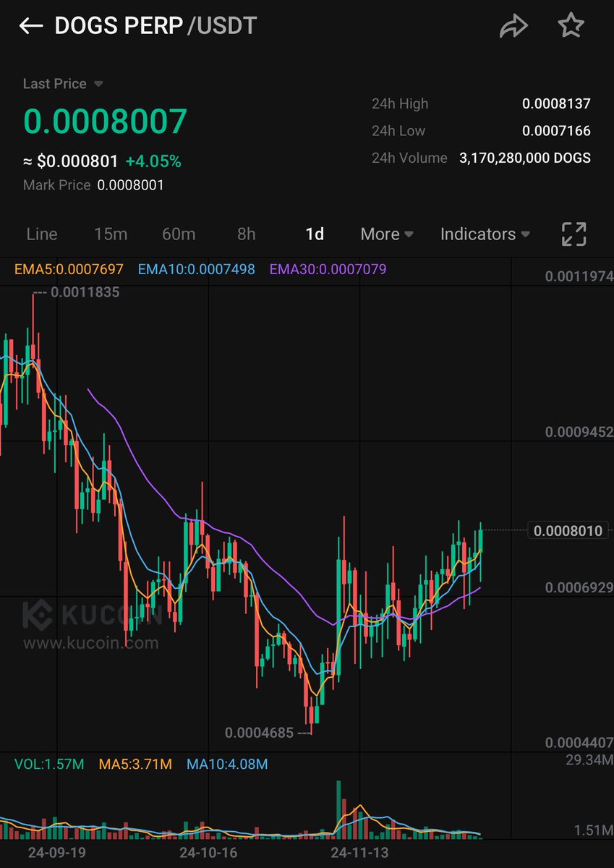Image resolution: width=614 pixels, height=868 pixels.
Task: Click the EMA10:0.0007498 indicator label
Action: [196, 269]
